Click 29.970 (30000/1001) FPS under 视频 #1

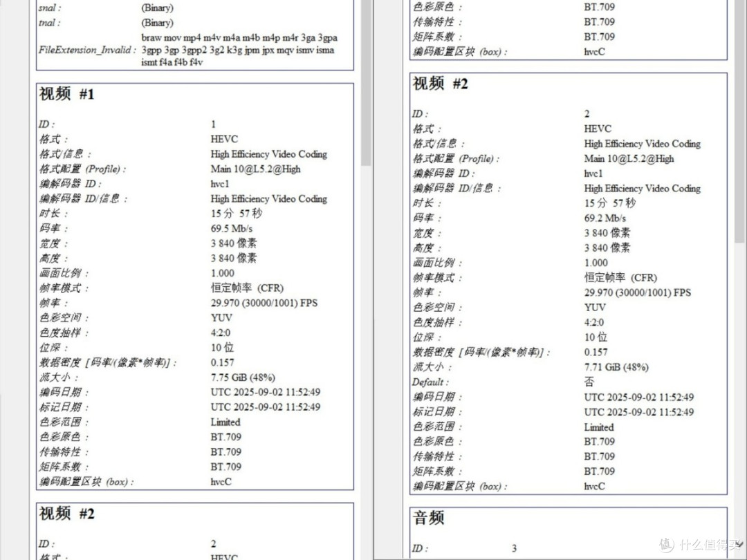pos(264,303)
